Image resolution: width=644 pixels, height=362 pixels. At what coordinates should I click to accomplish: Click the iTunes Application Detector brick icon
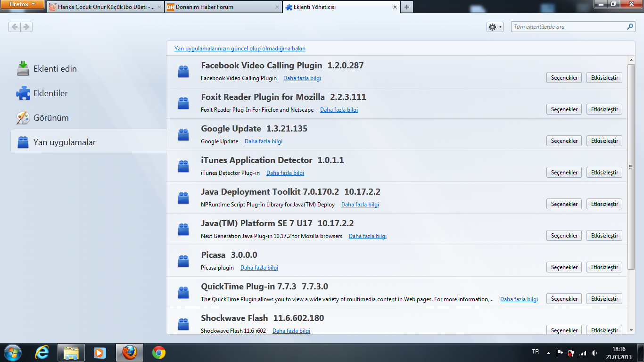click(183, 166)
